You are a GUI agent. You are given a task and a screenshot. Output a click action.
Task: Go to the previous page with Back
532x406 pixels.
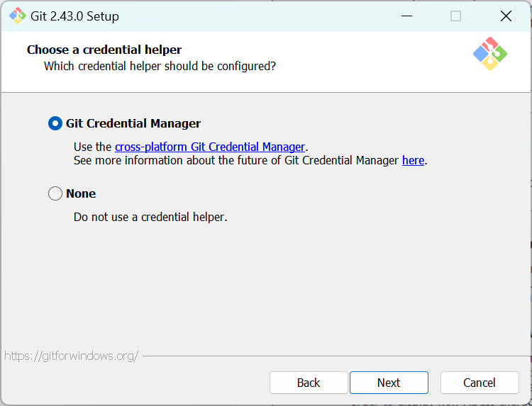(x=309, y=383)
